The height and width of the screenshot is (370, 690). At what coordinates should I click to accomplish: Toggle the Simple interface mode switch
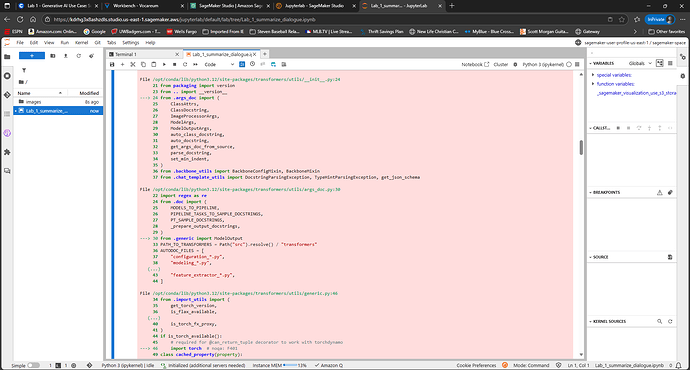(x=33, y=365)
